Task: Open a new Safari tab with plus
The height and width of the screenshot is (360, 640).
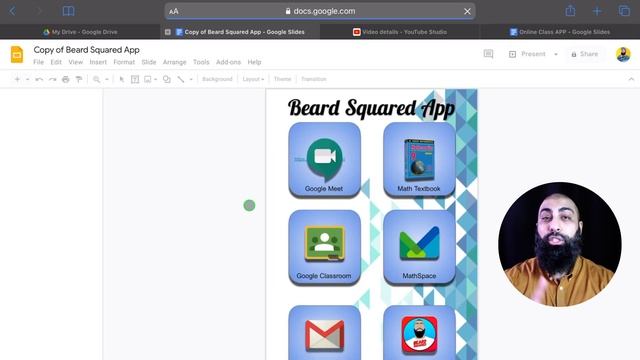Action: click(597, 11)
